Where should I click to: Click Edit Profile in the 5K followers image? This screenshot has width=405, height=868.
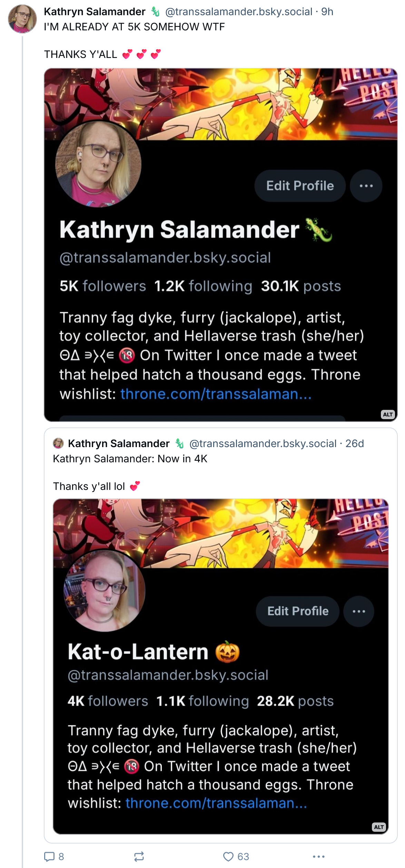pyautogui.click(x=300, y=186)
